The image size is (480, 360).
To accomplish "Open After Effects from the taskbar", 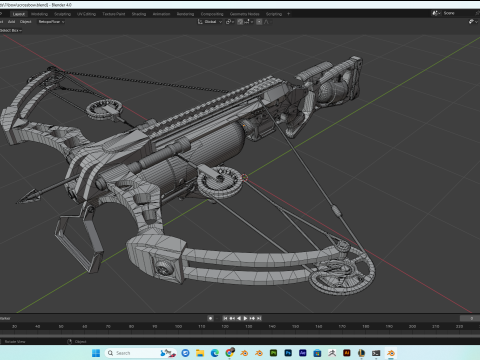I will point(303,353).
